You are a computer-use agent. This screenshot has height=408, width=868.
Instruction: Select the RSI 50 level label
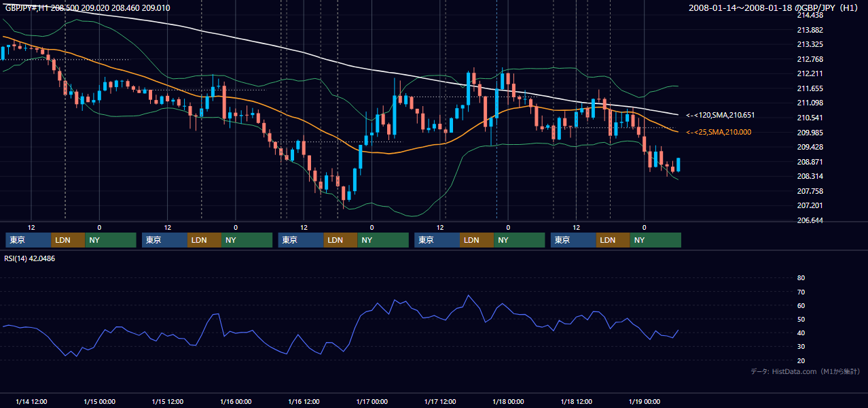click(x=801, y=319)
